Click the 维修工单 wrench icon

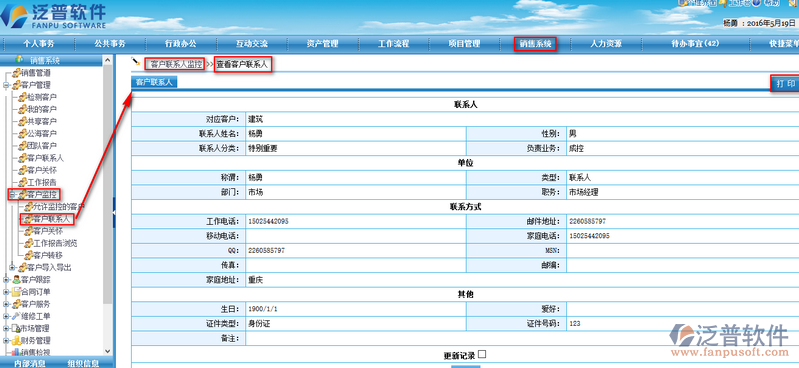coord(16,316)
